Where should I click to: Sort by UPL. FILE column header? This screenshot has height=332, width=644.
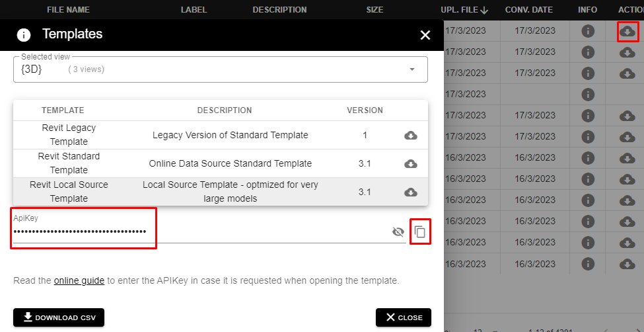point(464,10)
